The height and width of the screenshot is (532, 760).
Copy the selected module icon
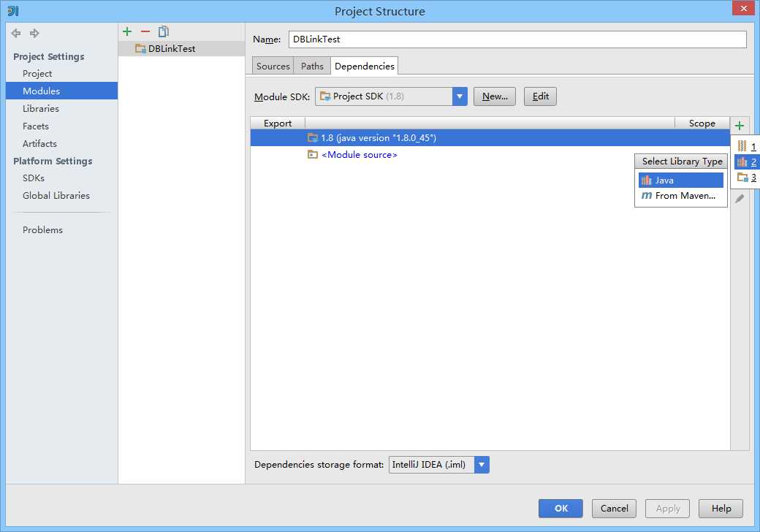(164, 32)
